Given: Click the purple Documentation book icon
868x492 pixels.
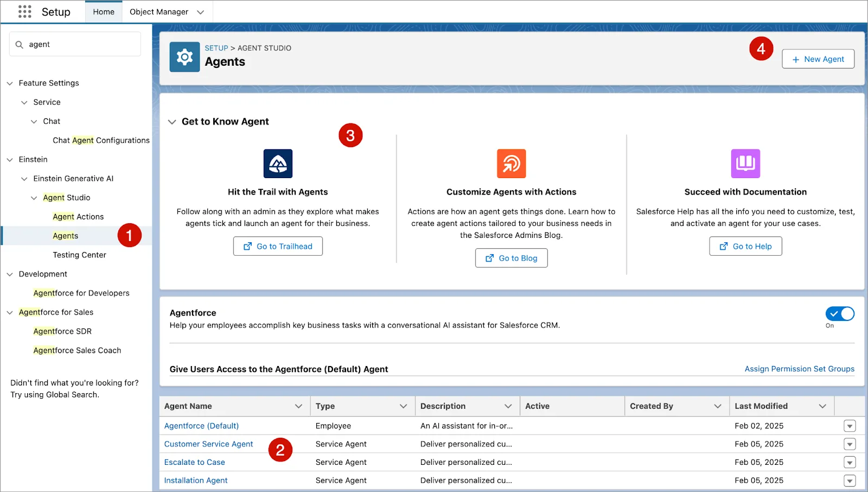Looking at the screenshot, I should point(745,163).
